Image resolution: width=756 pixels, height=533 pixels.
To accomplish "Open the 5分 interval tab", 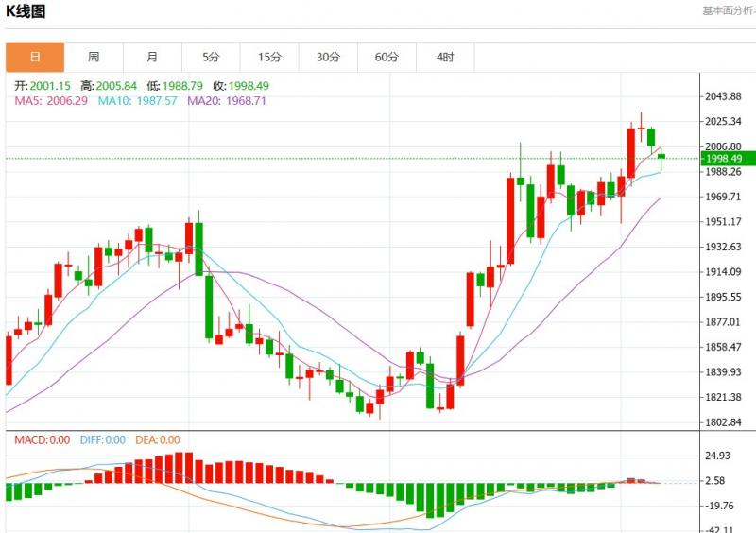I will click(211, 58).
